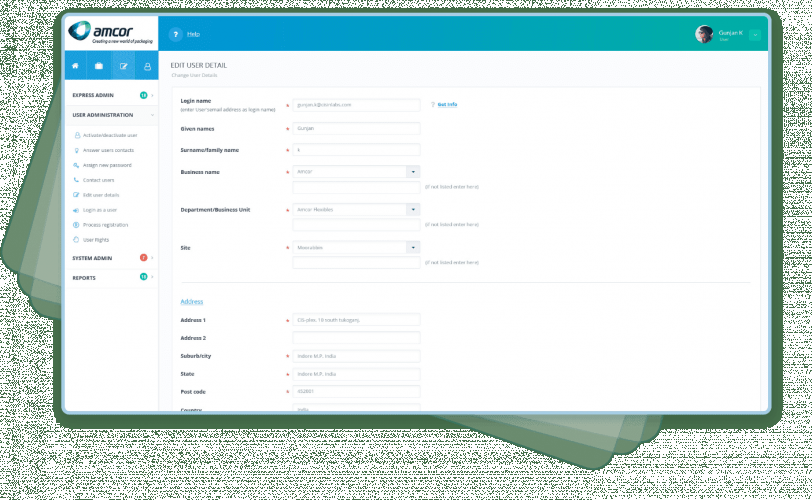Click the unlisted Department text field
The height and width of the screenshot is (500, 812).
point(356,225)
